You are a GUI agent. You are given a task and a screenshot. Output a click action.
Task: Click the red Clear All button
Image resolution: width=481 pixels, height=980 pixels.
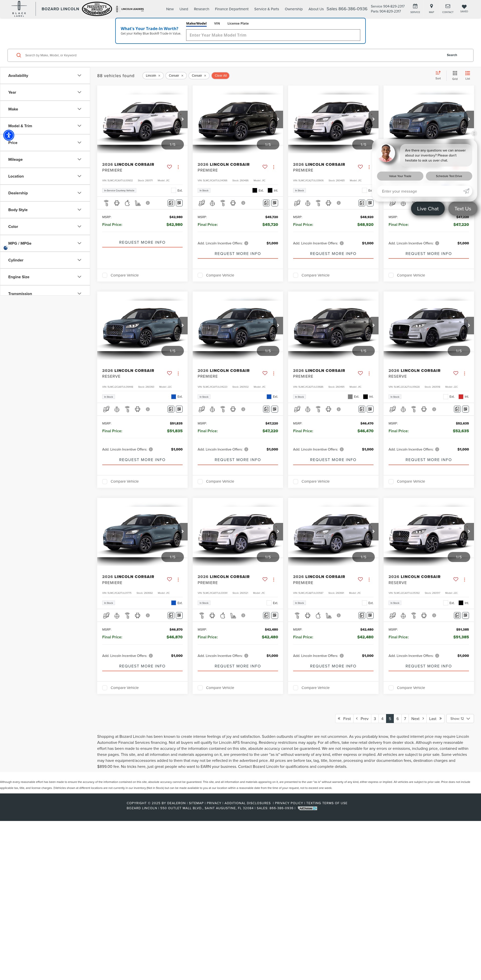click(x=220, y=76)
